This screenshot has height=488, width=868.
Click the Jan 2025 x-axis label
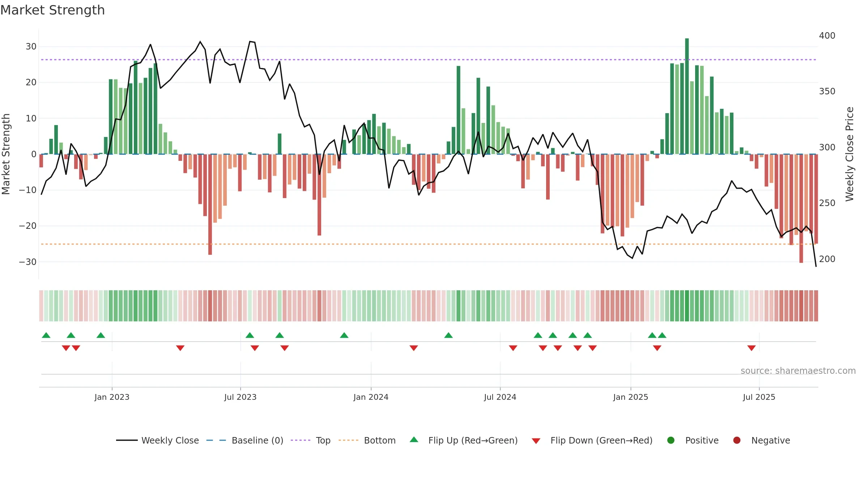point(630,397)
